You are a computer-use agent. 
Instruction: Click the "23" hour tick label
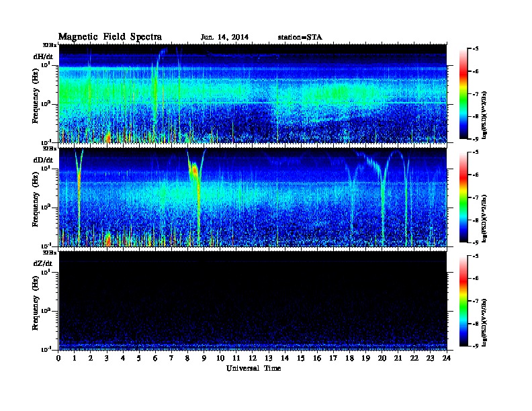[x=431, y=358]
